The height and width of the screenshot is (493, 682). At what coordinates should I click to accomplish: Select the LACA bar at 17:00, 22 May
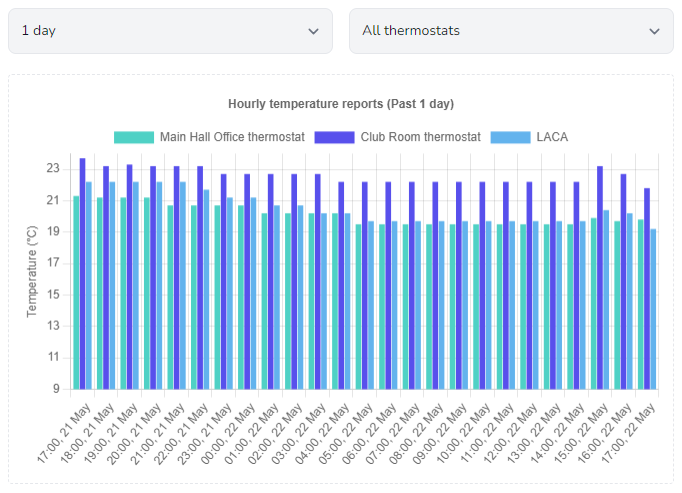click(x=654, y=309)
